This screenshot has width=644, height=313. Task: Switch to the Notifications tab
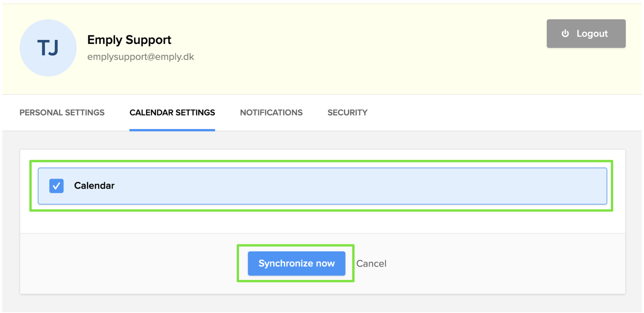click(271, 112)
